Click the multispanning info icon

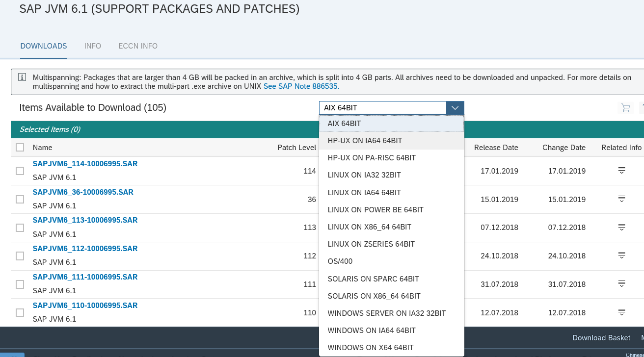click(22, 77)
